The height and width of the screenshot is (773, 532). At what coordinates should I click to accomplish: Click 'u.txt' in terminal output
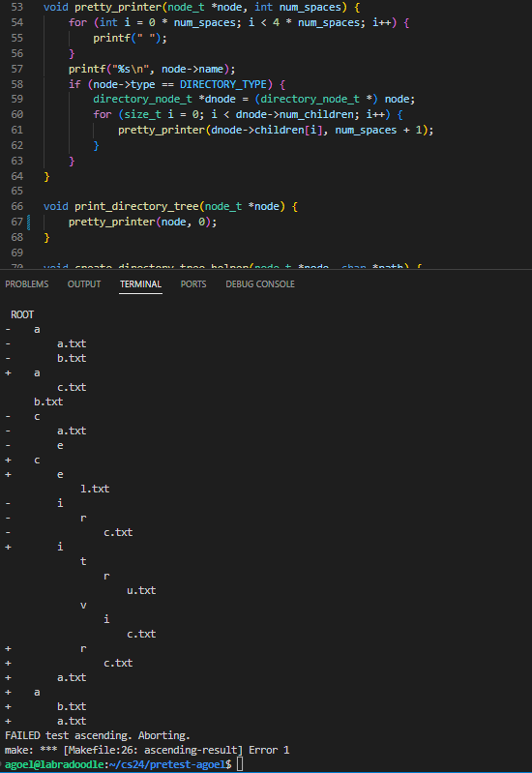click(x=141, y=590)
